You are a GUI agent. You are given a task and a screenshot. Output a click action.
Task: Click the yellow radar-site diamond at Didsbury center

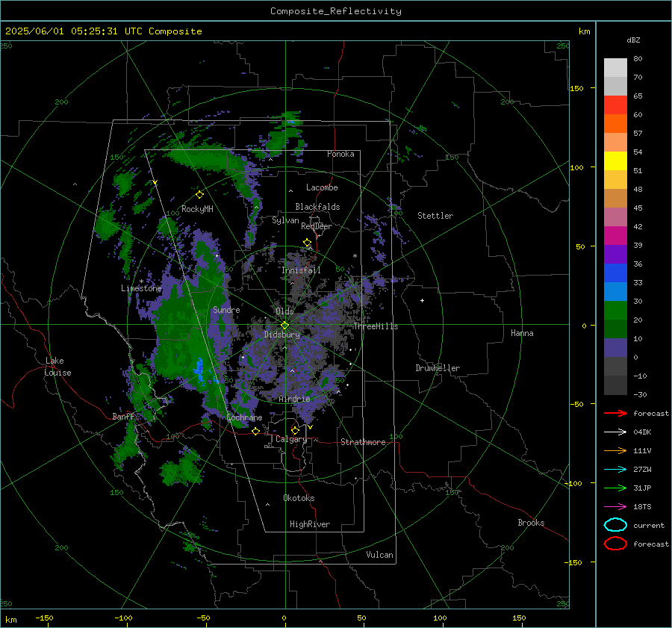pos(285,326)
